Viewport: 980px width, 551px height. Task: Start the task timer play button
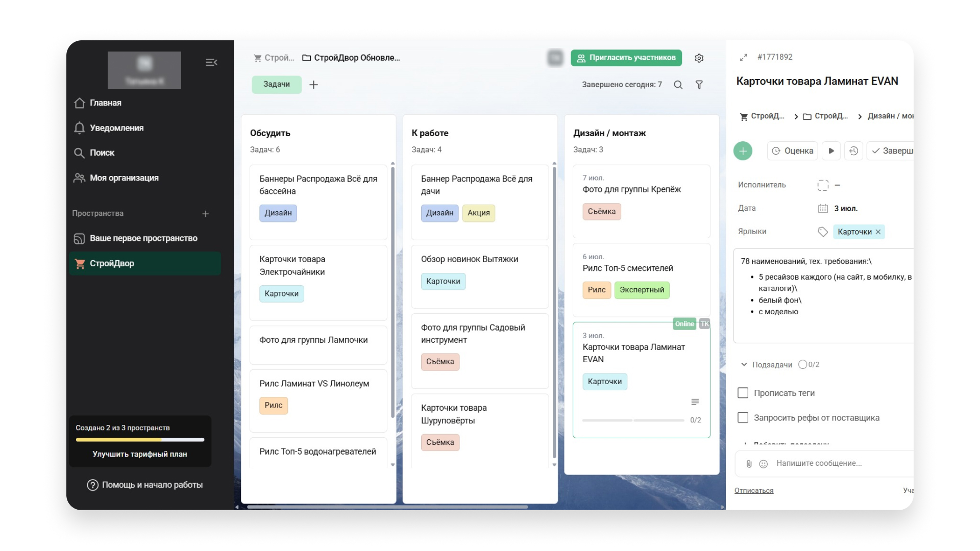pos(831,151)
